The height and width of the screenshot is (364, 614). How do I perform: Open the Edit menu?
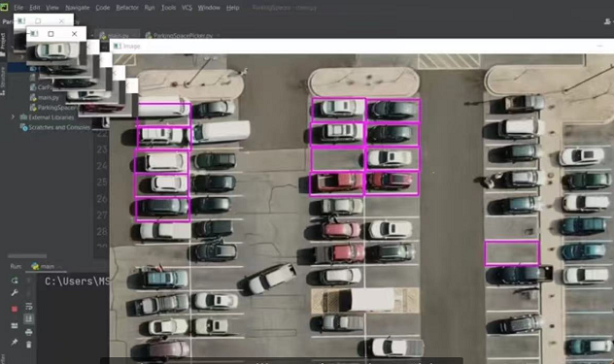point(34,8)
